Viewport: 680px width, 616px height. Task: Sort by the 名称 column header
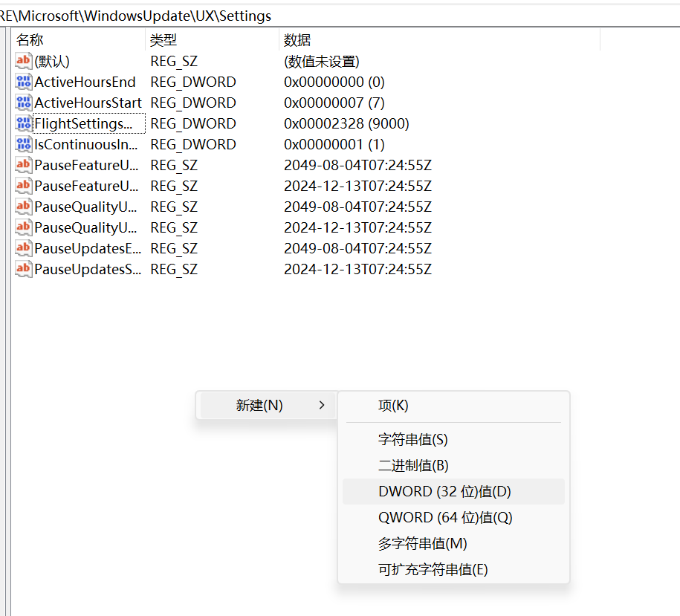78,40
